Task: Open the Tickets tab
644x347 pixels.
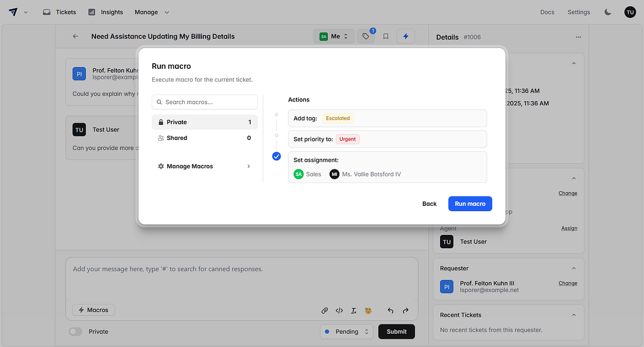Action: coord(60,12)
